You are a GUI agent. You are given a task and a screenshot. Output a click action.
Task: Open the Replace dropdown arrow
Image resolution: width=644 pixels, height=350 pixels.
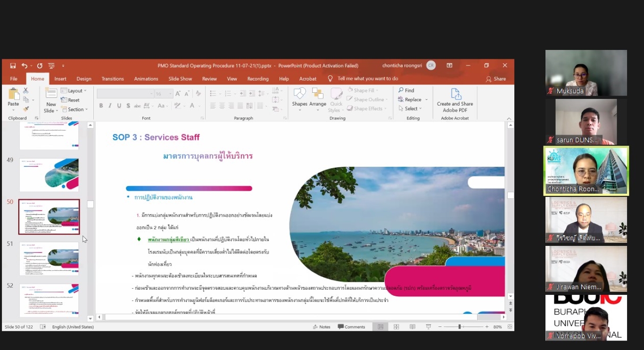coord(426,99)
